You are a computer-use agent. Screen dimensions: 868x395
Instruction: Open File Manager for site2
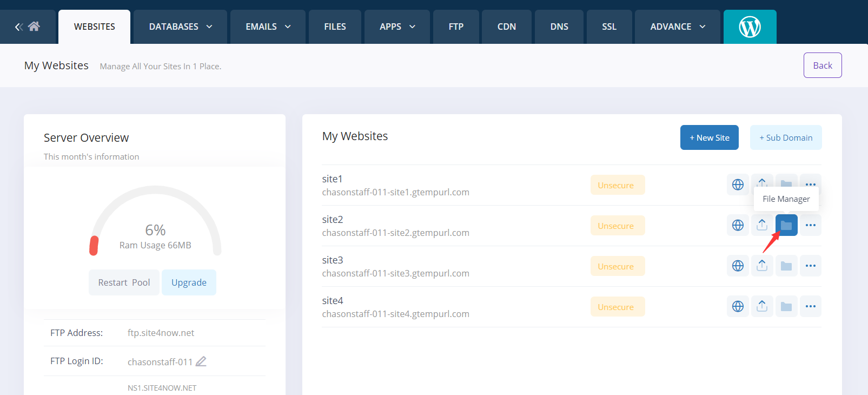[x=786, y=225]
